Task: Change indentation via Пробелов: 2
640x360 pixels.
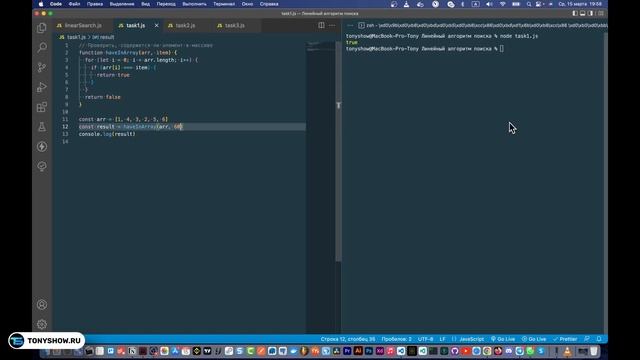Action: [397, 339]
